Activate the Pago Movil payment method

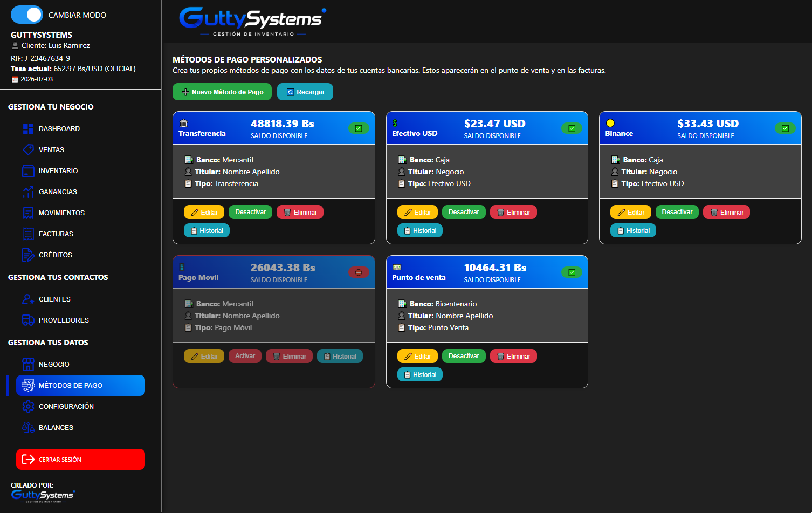click(x=245, y=356)
